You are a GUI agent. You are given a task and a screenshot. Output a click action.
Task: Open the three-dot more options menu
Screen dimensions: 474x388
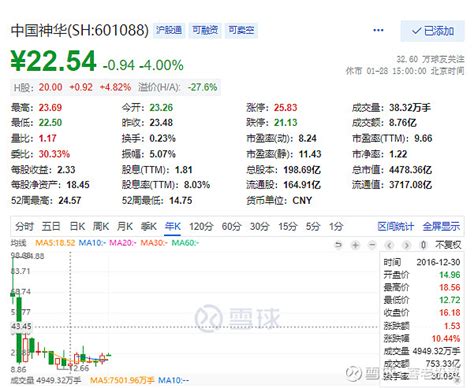(378, 30)
